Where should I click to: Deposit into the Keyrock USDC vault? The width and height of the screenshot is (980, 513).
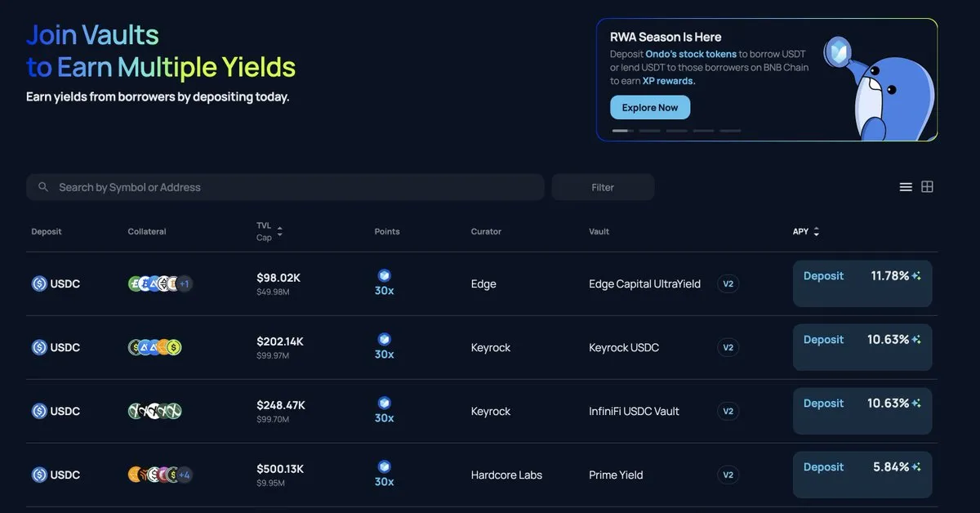(823, 340)
